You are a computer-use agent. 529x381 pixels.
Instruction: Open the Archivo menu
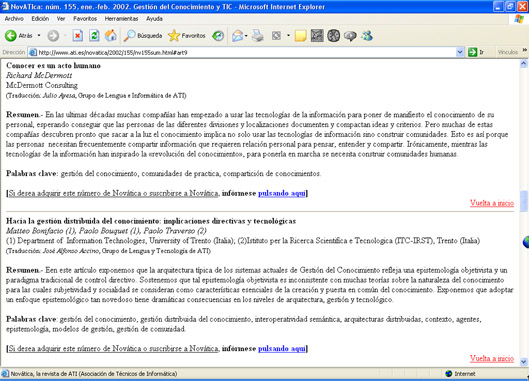pos(14,19)
